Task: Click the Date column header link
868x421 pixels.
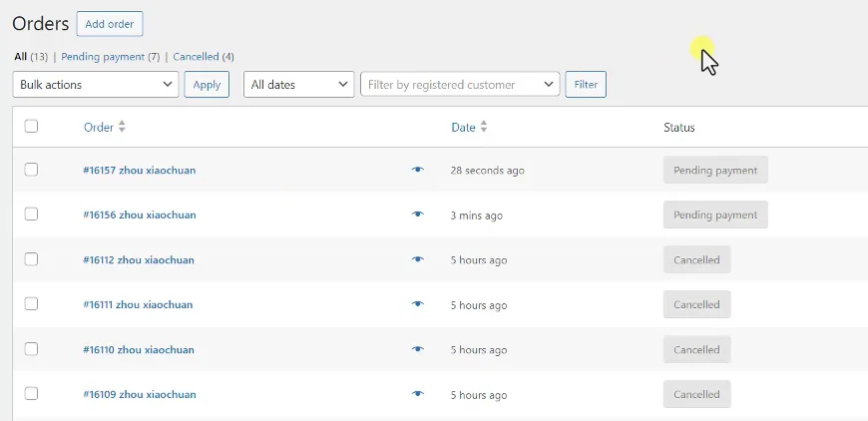Action: click(463, 128)
